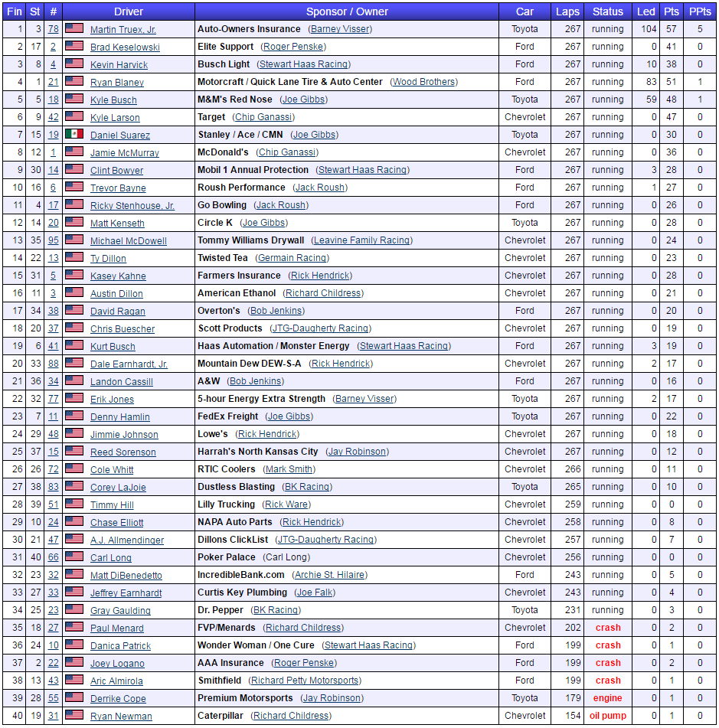This screenshot has width=719, height=728.
Task: Select sponsor text 'Harrah's North Kansas City'
Action: pos(258,452)
